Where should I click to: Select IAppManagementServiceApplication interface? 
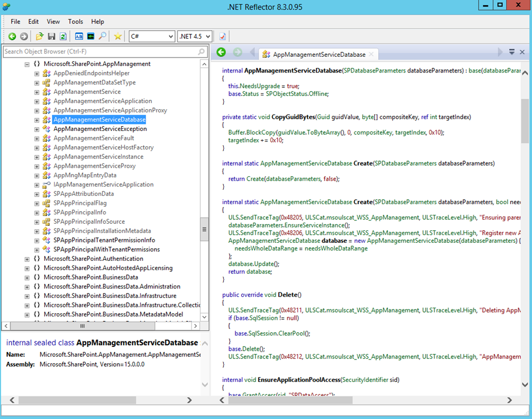[x=104, y=184]
